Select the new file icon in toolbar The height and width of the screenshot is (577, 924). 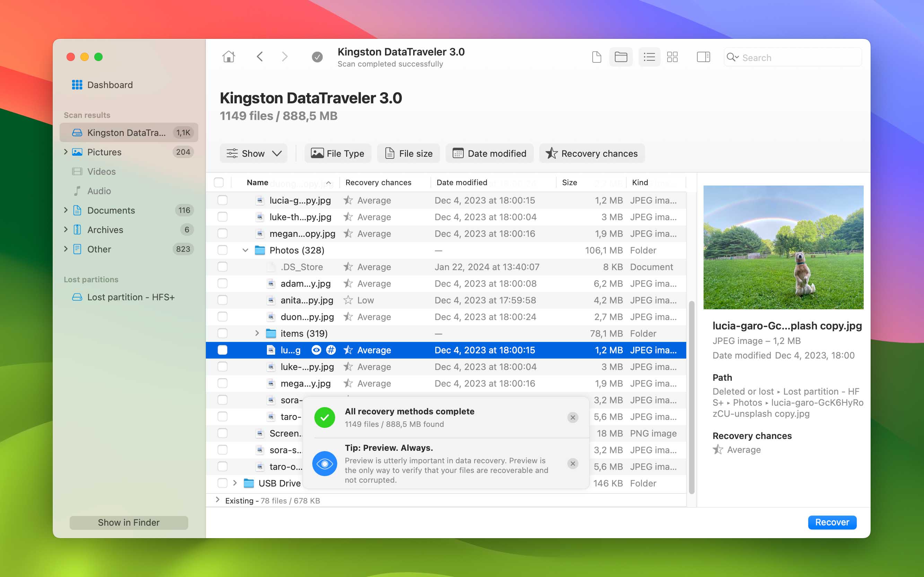595,57
